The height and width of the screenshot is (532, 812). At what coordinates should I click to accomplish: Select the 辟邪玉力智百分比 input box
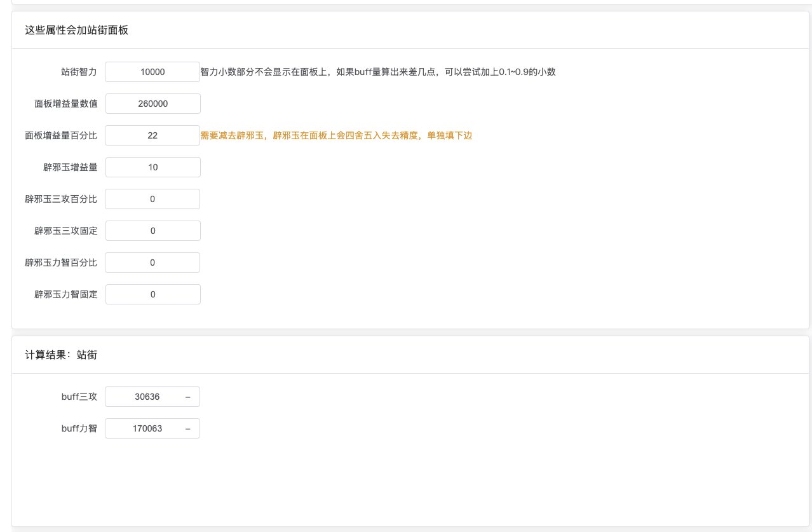coord(152,263)
